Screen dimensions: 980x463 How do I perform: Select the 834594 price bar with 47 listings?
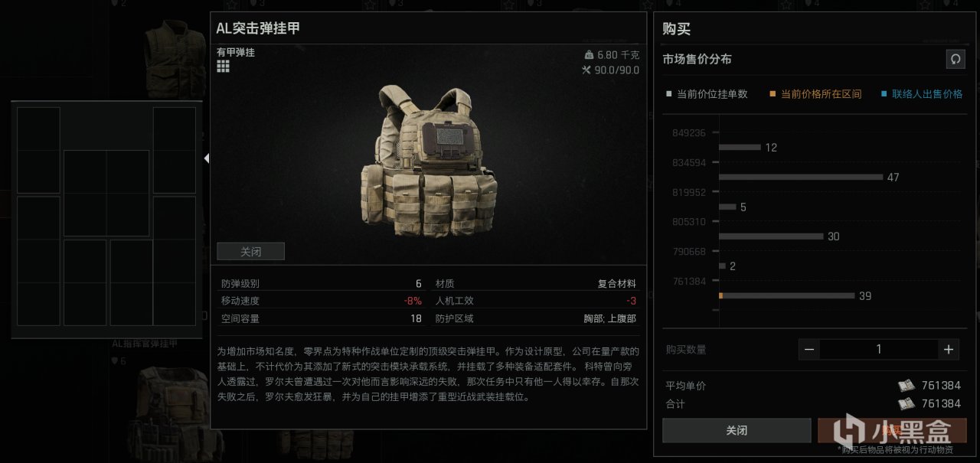point(801,177)
